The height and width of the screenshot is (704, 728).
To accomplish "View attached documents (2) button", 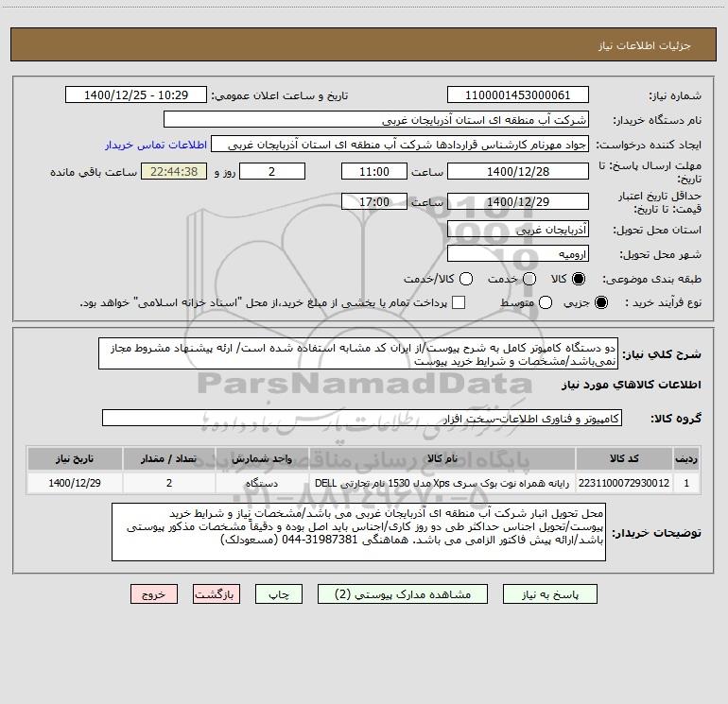I will click(403, 594).
